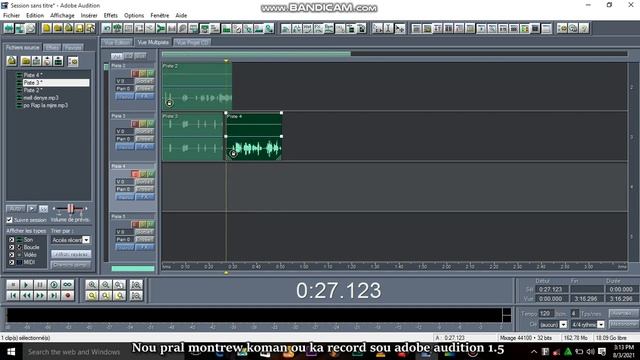
Task: Click the new session yellow icon in toolbar
Action: [47, 28]
